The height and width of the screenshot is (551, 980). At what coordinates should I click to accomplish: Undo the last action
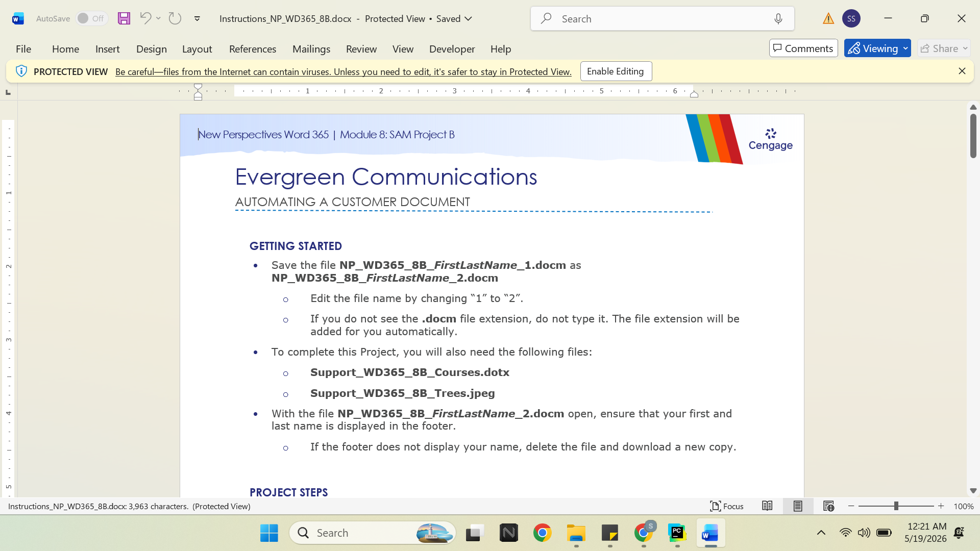(145, 18)
